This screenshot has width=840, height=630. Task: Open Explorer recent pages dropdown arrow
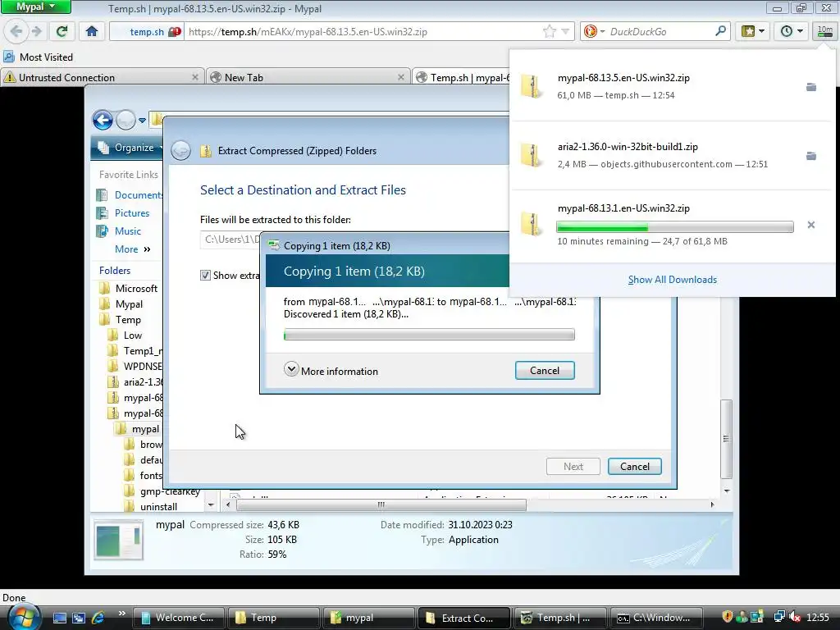click(142, 120)
